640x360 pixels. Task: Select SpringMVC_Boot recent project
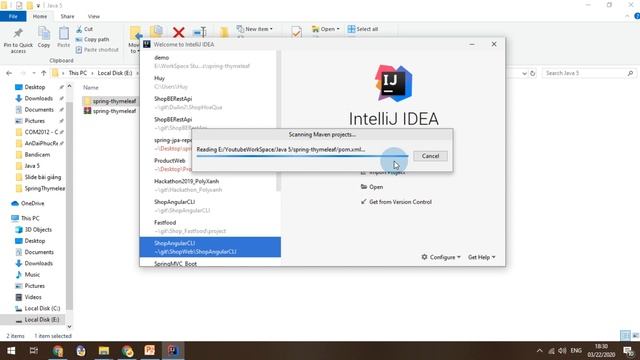210,263
